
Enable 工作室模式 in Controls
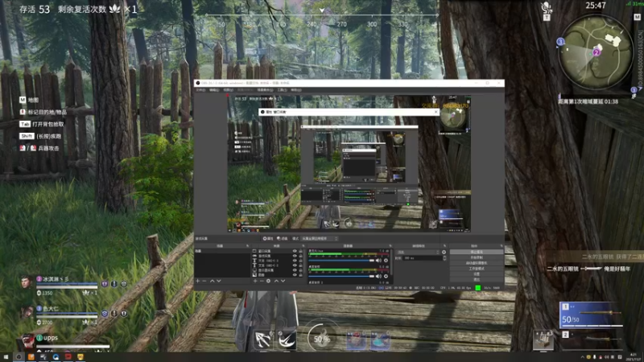477,269
